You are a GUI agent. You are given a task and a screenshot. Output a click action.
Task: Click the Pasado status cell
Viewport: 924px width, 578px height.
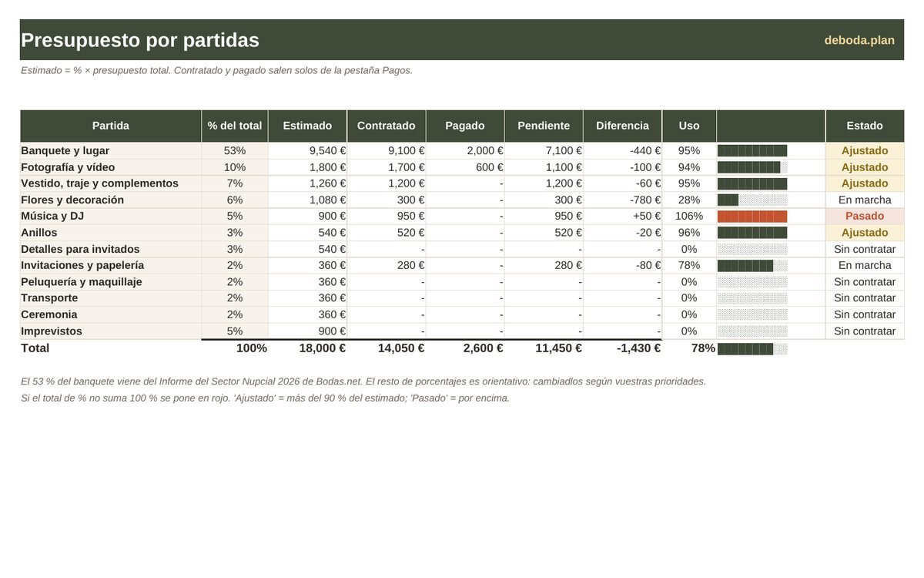pos(865,216)
